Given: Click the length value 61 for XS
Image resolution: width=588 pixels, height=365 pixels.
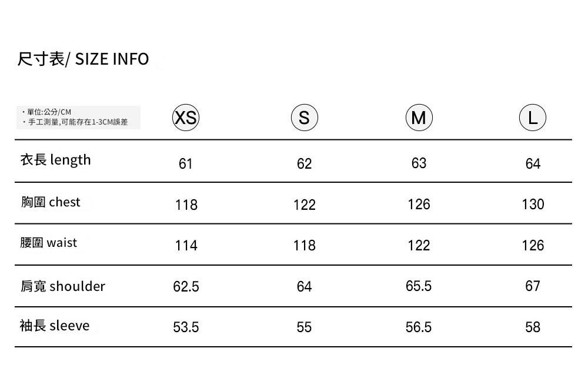Looking at the screenshot, I should point(186,163).
